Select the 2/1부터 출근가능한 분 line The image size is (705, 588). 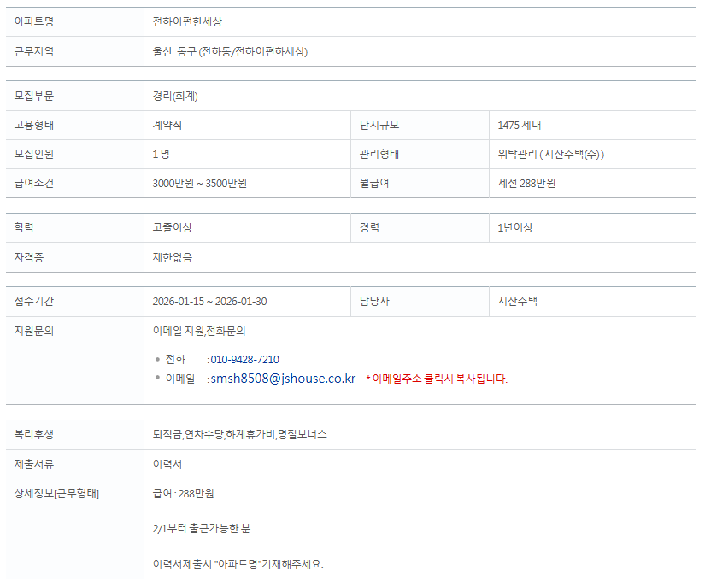tap(202, 529)
